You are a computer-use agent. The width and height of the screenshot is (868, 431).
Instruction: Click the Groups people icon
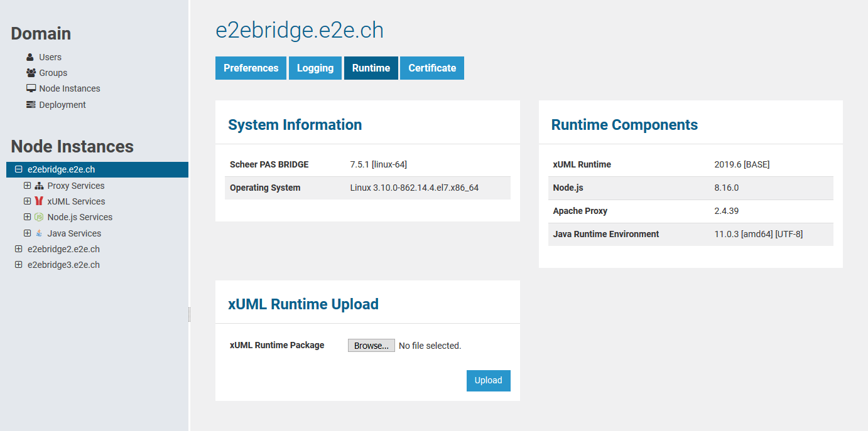tap(31, 73)
